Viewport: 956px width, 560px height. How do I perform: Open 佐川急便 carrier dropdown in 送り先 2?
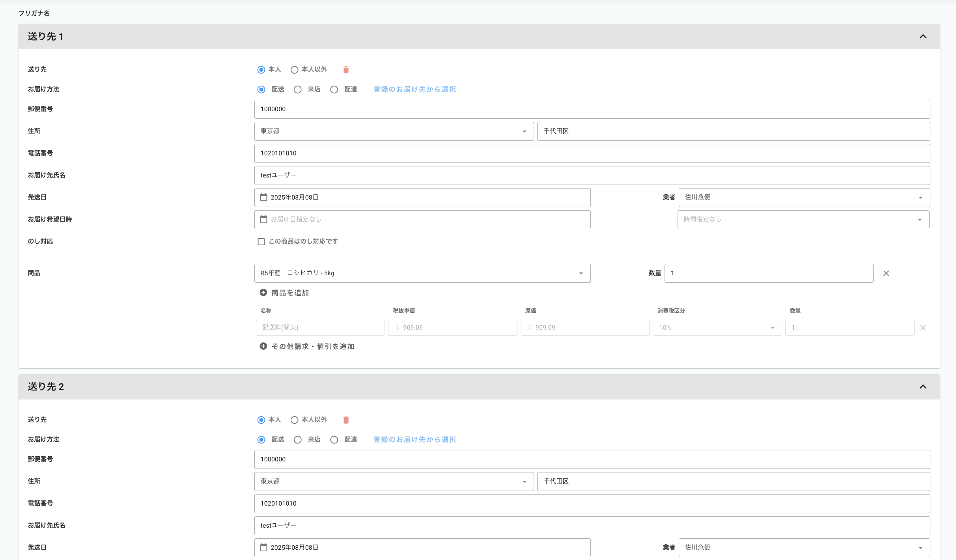coord(804,548)
